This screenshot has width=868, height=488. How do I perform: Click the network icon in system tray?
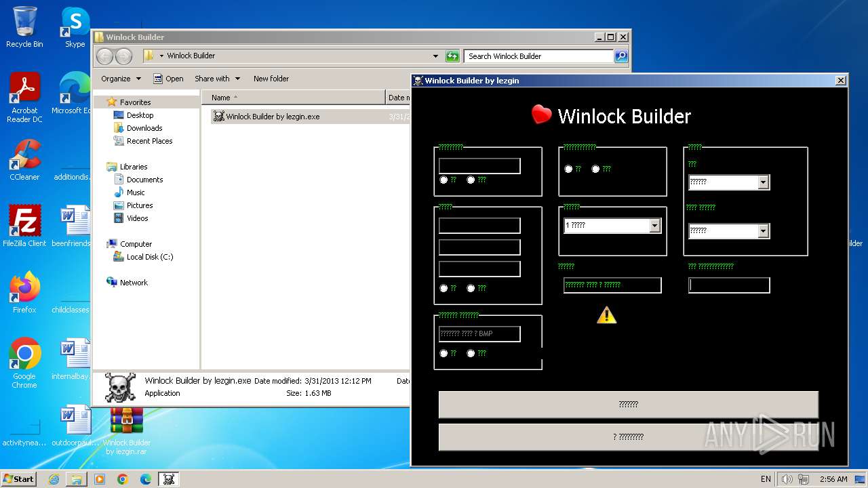802,479
